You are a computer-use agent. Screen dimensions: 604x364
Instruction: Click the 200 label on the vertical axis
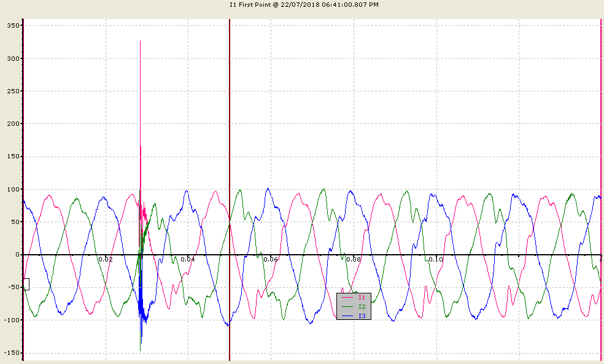13,123
